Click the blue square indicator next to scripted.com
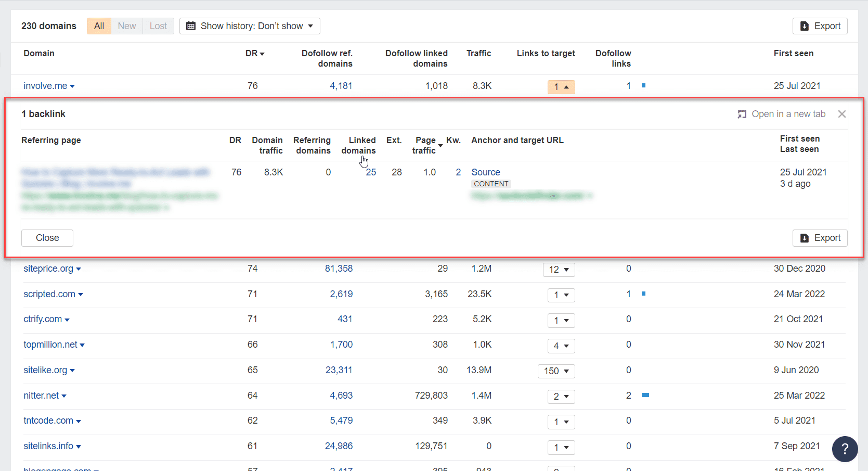 [644, 294]
